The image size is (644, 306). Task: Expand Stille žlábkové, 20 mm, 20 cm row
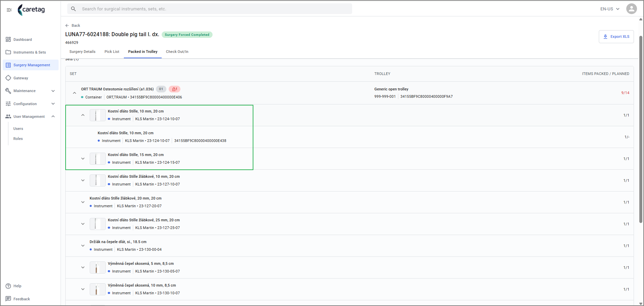pos(83,202)
